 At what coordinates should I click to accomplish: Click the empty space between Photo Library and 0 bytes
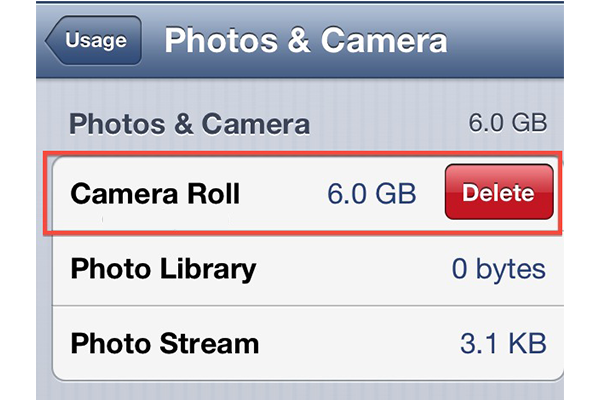click(354, 269)
